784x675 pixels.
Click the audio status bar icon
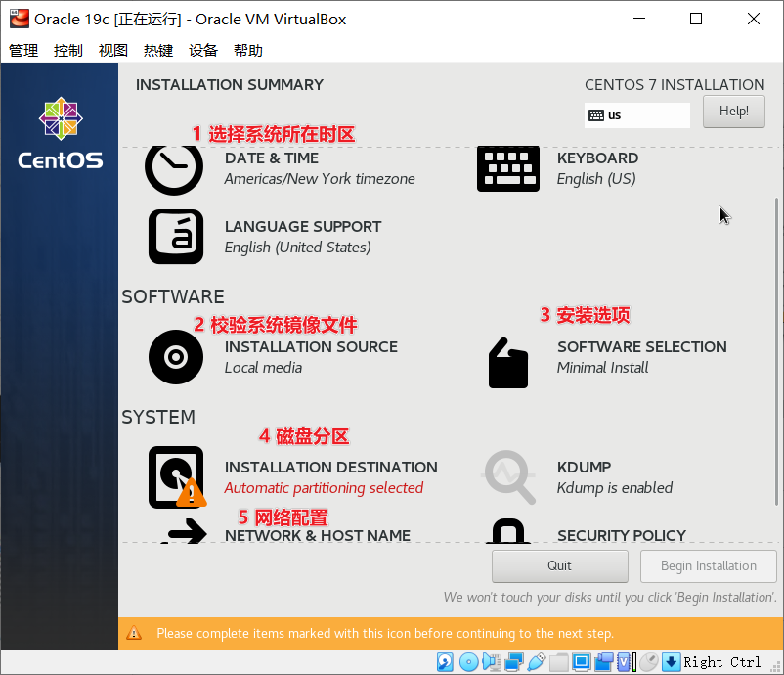click(492, 662)
